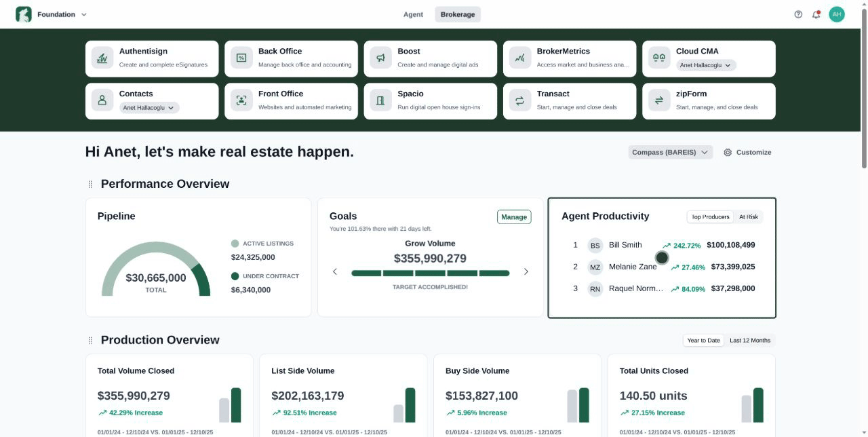This screenshot has width=868, height=437.
Task: Click the $30,665,000 pipeline total
Action: 156,278
